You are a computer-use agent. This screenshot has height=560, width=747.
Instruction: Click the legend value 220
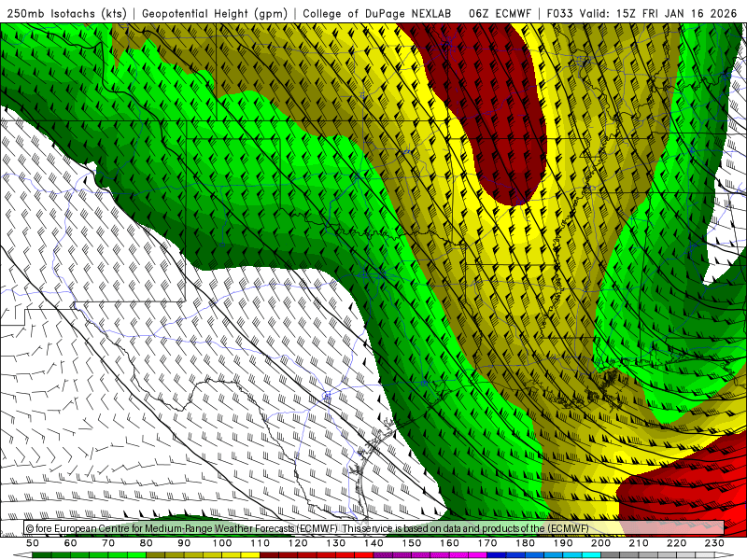click(676, 543)
